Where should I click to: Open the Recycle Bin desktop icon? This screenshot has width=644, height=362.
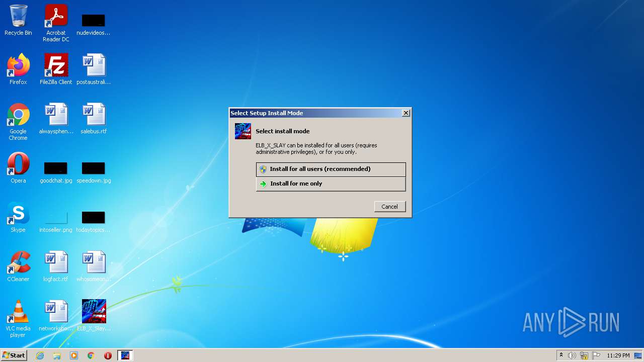pos(18,20)
